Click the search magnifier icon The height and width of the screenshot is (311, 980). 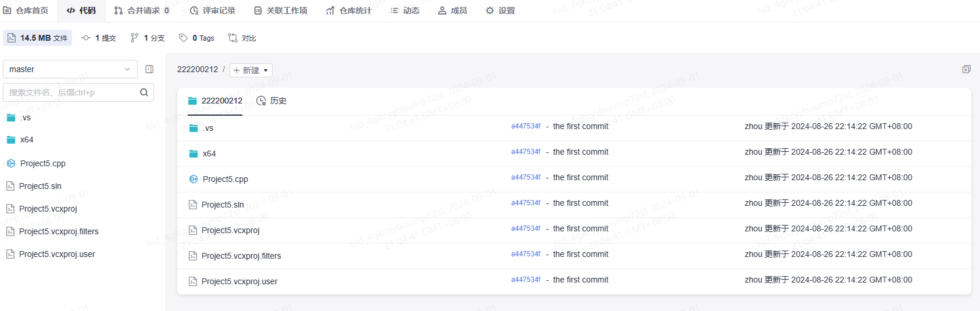[x=144, y=92]
